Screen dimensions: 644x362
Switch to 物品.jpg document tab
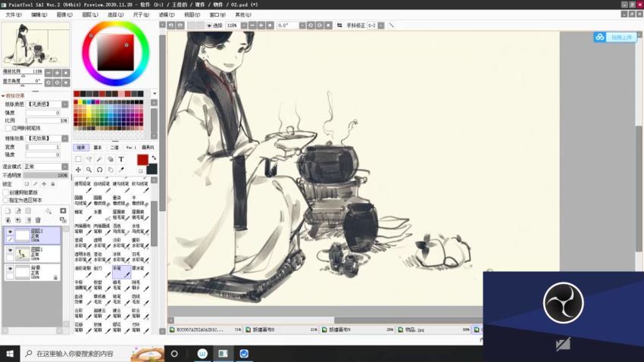(434, 329)
